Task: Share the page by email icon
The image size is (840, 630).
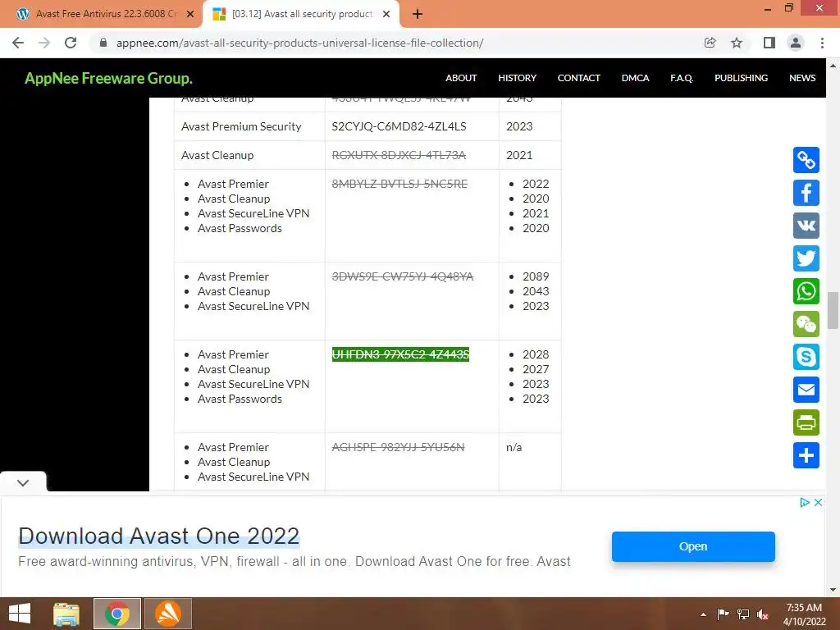Action: click(x=806, y=390)
